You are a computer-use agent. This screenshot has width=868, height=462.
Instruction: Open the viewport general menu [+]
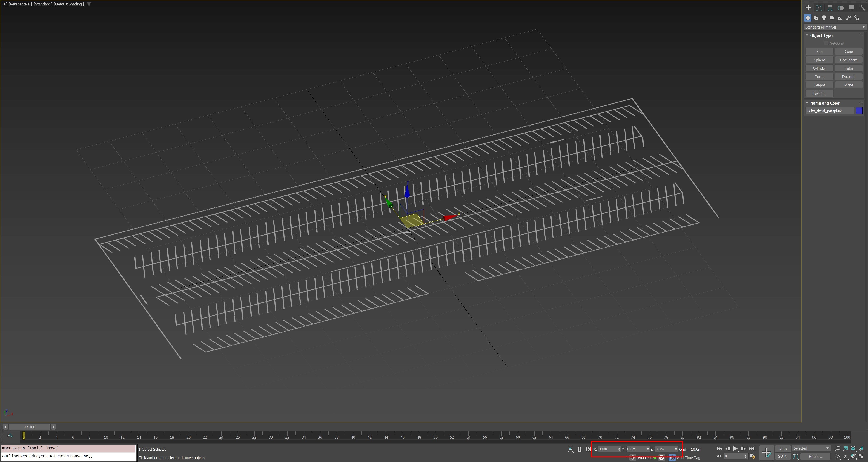click(x=5, y=4)
